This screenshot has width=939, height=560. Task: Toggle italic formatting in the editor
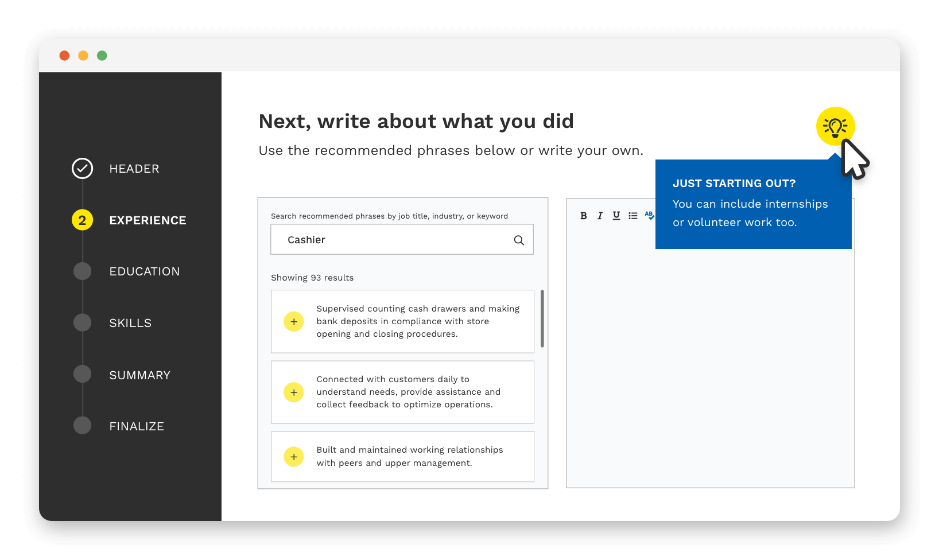(600, 216)
